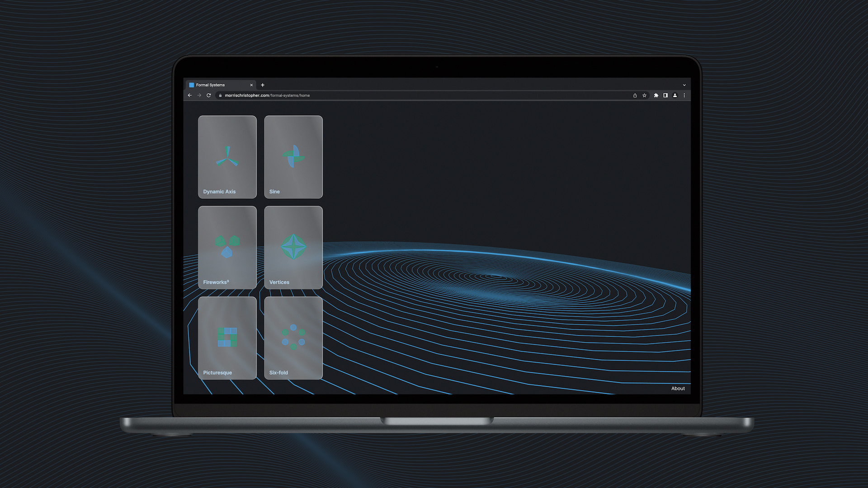
Task: Navigate back using the browser back arrow
Action: (x=189, y=95)
